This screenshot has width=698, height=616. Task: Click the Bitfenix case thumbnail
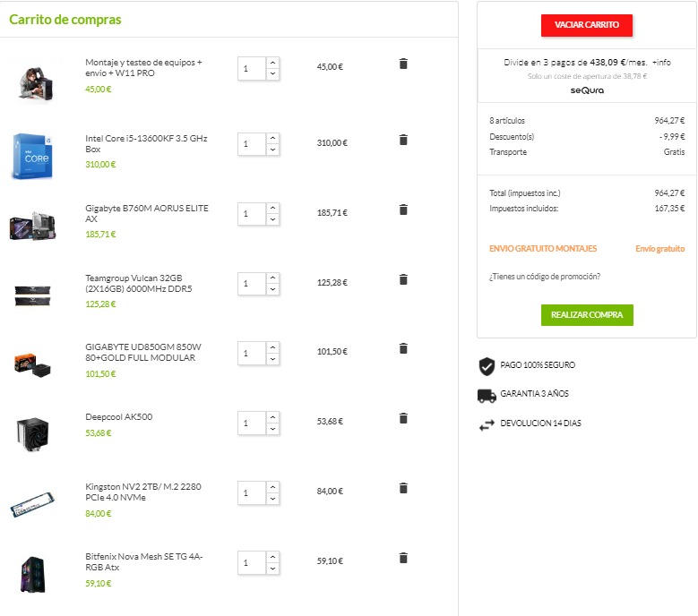coord(33,574)
